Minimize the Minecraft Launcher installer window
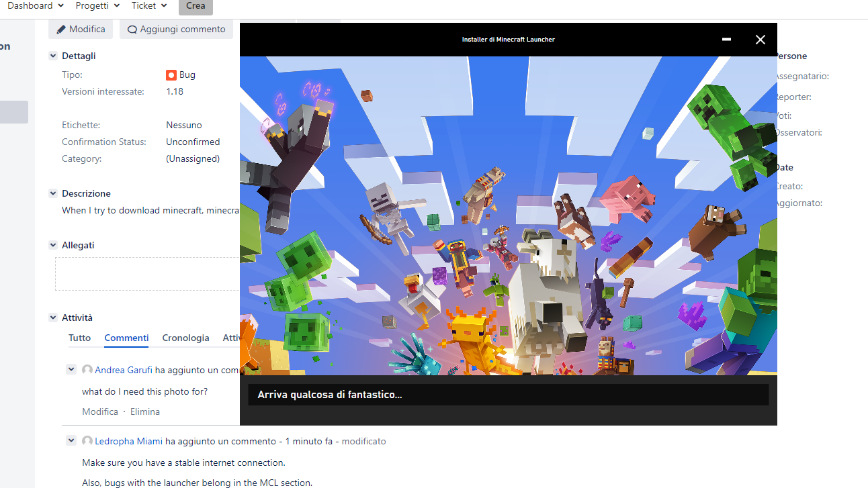This screenshot has width=868, height=488. point(726,40)
